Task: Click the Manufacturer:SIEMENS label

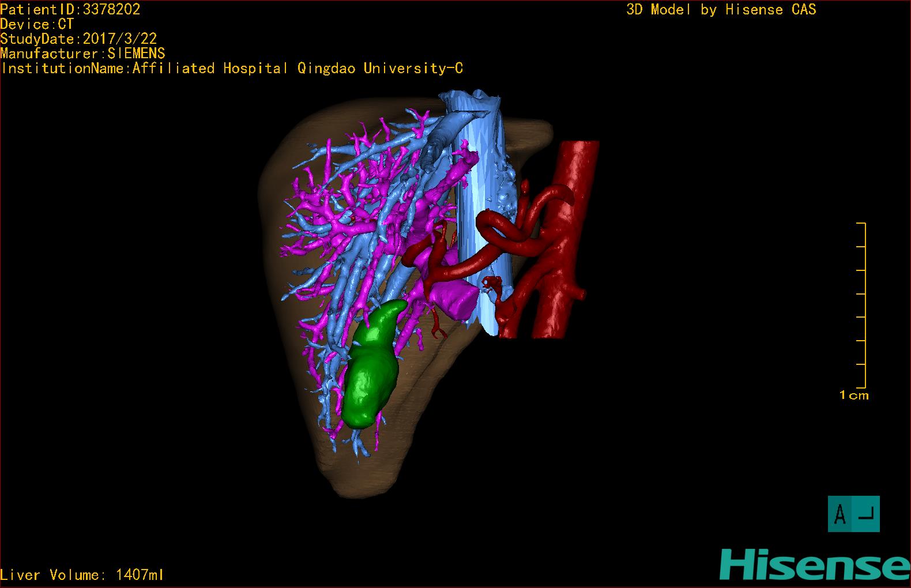Action: (83, 54)
